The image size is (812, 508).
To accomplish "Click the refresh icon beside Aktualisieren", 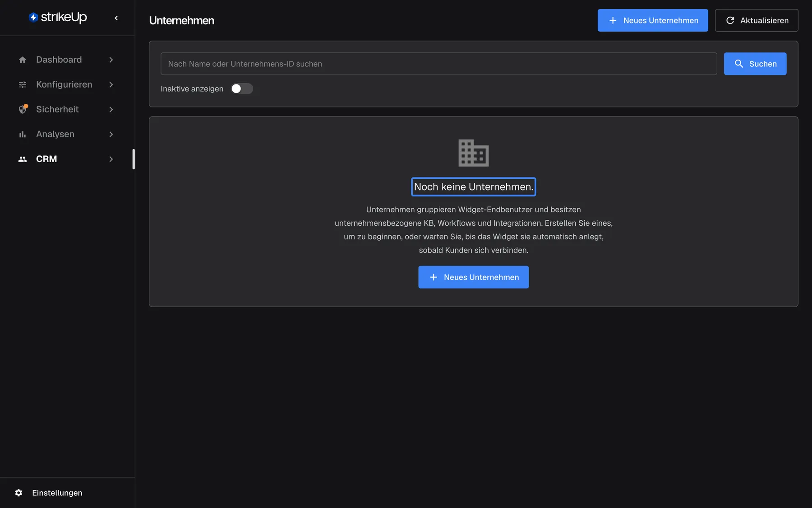I will (730, 20).
